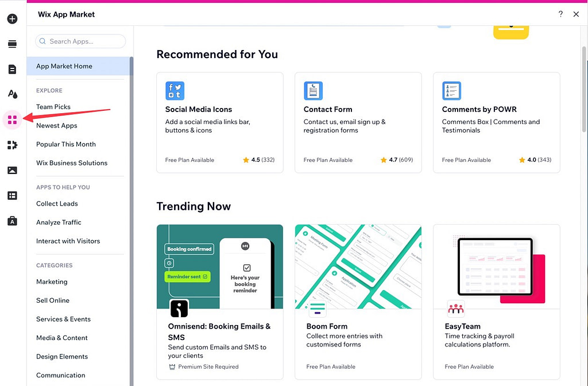The image size is (588, 386).
Task: Click the Search Apps input field
Action: click(80, 41)
